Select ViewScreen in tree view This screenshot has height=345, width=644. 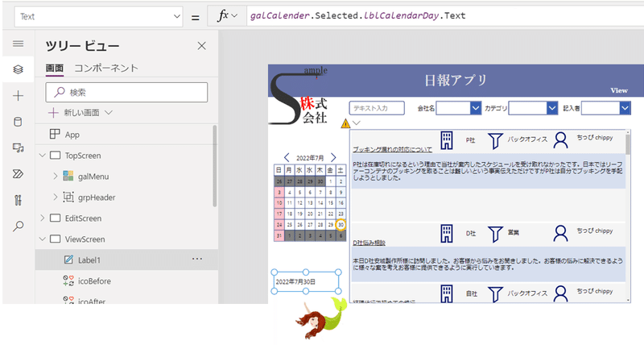(x=85, y=239)
